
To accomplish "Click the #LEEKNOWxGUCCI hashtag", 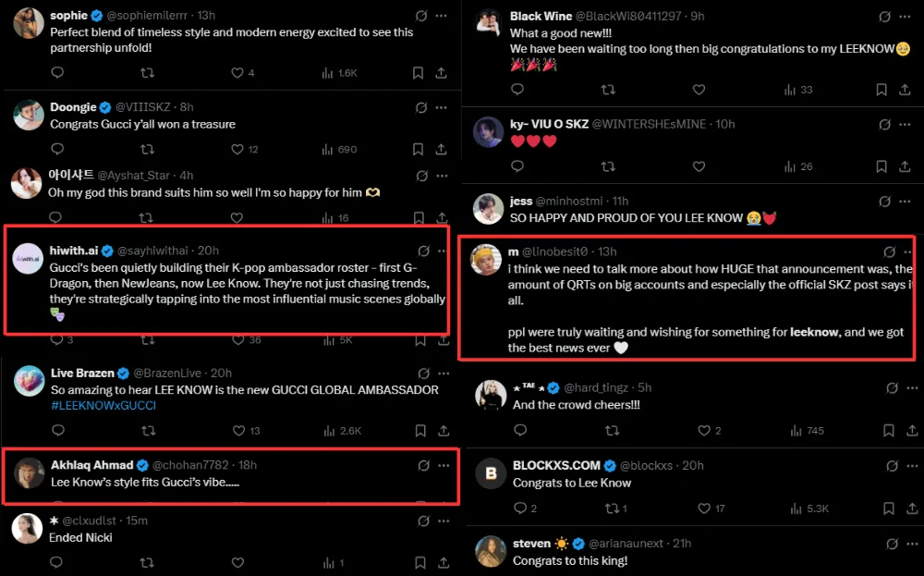I will [x=103, y=405].
